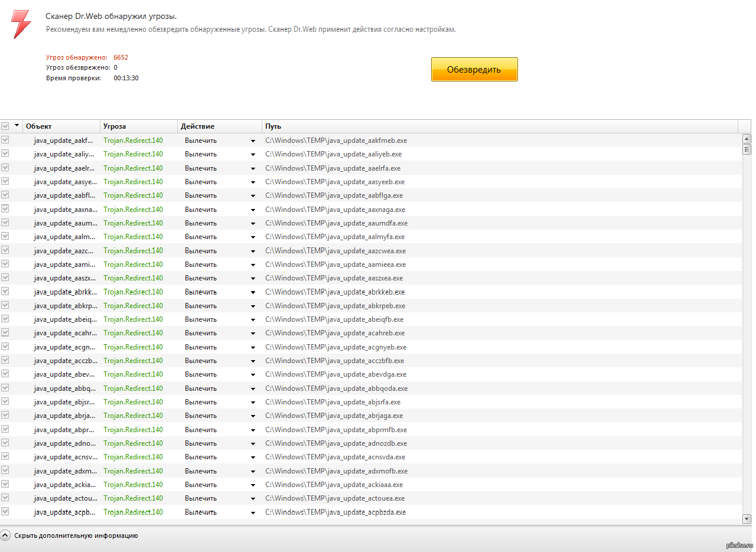The height and width of the screenshot is (552, 756).
Task: Collapse details via Скрыть дополнительную информацию arrow icon
Action: 5,535
